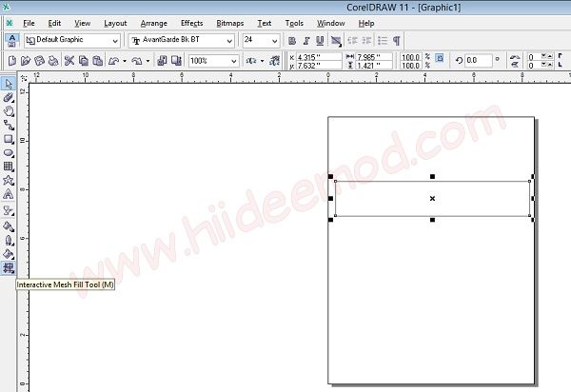Toggle underline text formatting
Viewport: 571px width, 392px height.
(320, 40)
